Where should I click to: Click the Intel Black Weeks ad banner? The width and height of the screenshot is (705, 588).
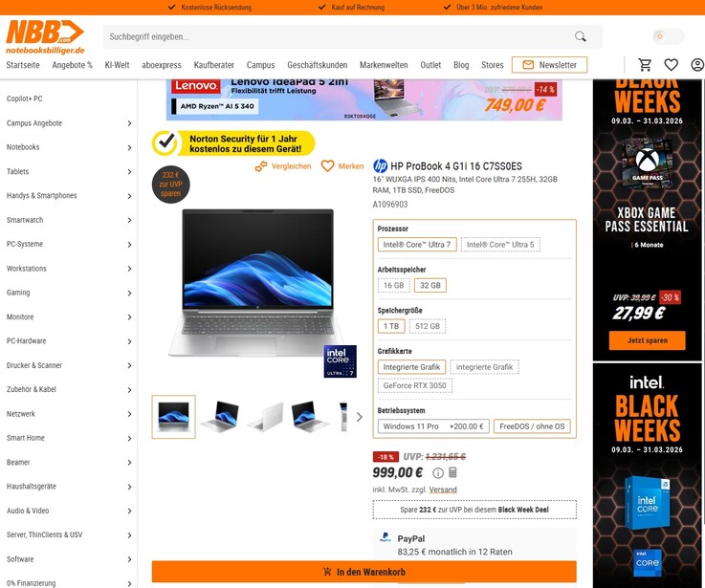point(648,475)
